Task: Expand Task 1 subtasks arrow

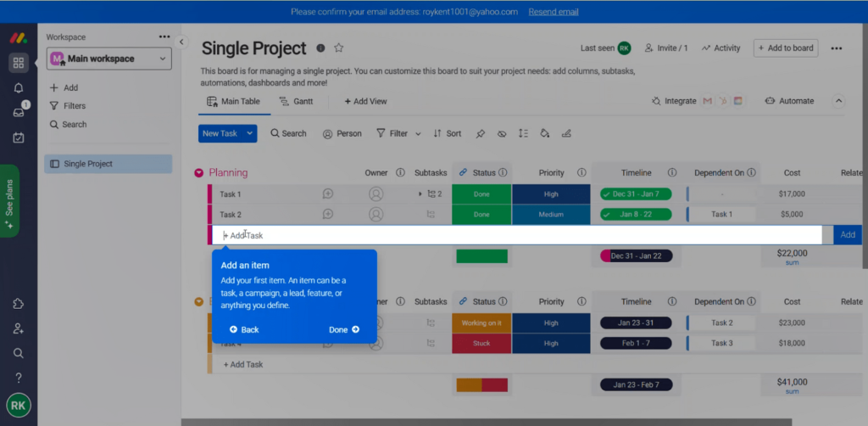Action: 420,193
